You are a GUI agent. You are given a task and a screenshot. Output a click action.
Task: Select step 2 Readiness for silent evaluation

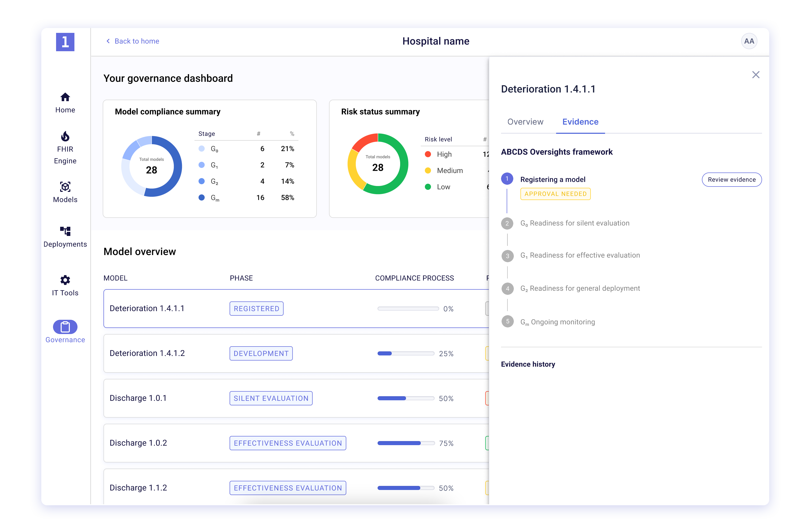tap(574, 223)
